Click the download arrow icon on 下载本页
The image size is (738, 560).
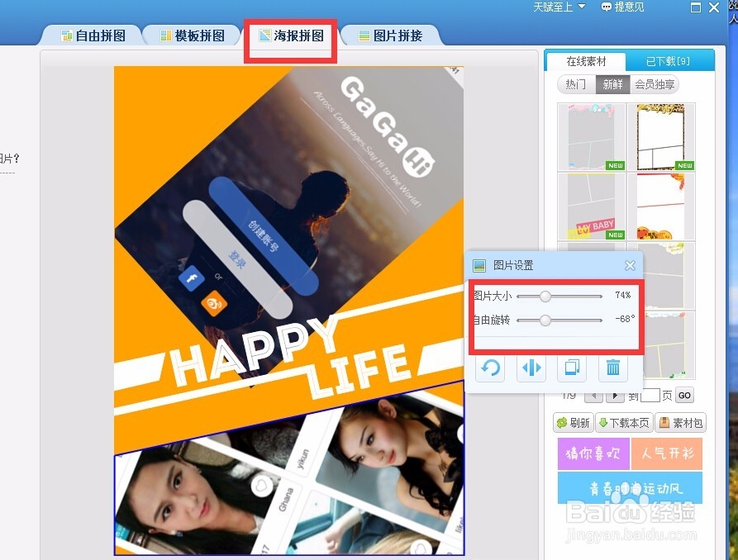pos(601,422)
